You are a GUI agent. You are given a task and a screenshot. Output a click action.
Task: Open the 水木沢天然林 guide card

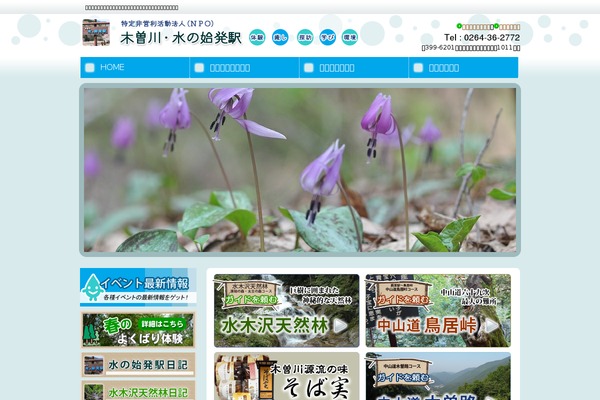click(287, 311)
